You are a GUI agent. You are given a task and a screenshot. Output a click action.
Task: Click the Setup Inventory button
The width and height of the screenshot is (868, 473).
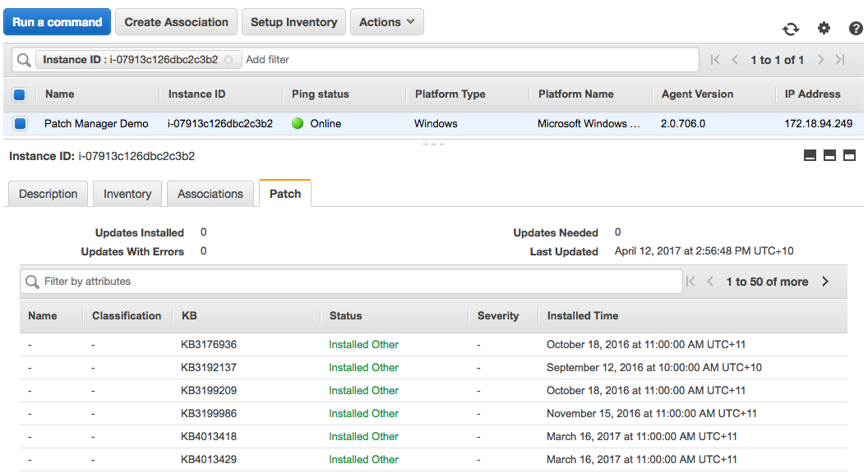293,22
